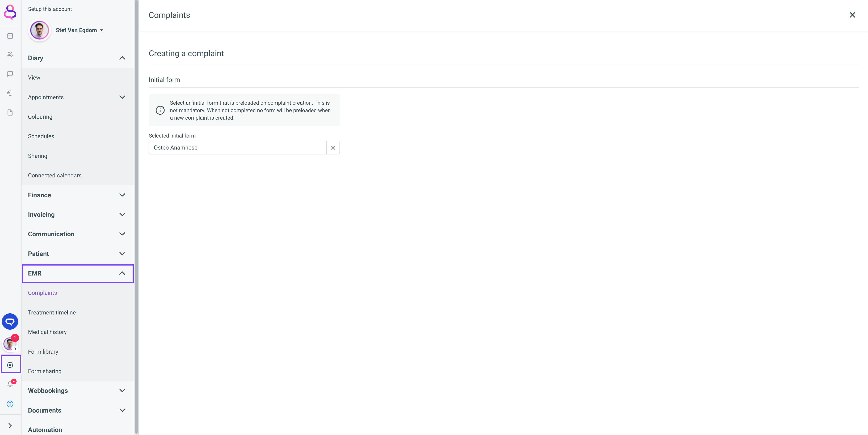Close the Complaints panel
Viewport: 868px width, 435px height.
[x=852, y=15]
